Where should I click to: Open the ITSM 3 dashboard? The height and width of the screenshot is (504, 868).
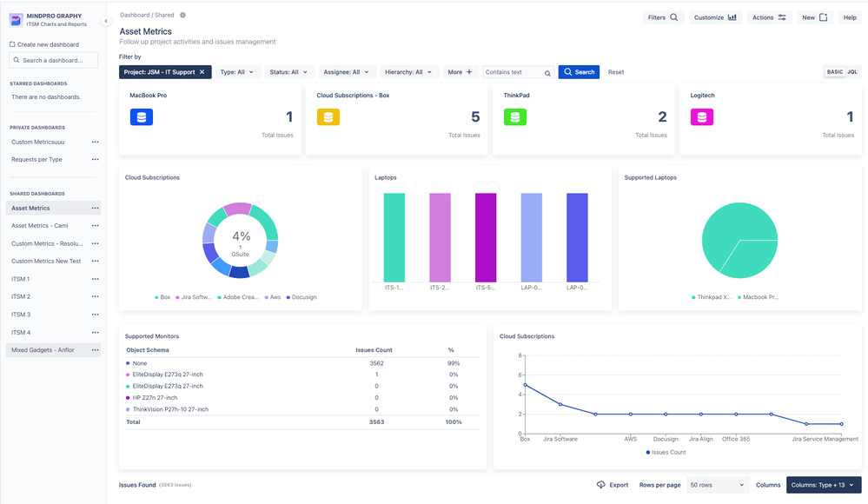pos(21,314)
